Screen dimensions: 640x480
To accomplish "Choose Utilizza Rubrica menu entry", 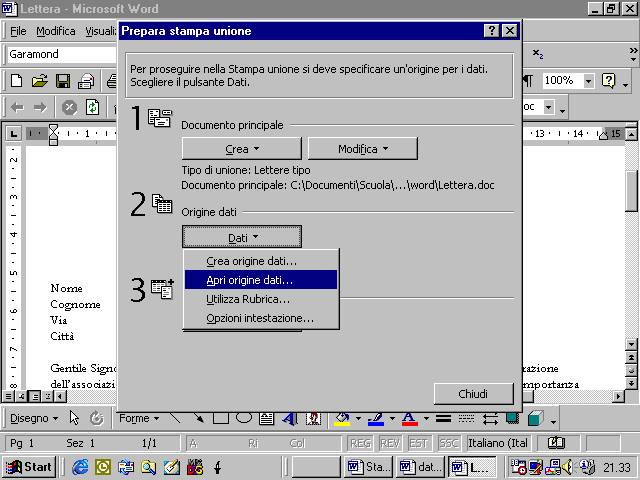I will pyautogui.click(x=261, y=299).
